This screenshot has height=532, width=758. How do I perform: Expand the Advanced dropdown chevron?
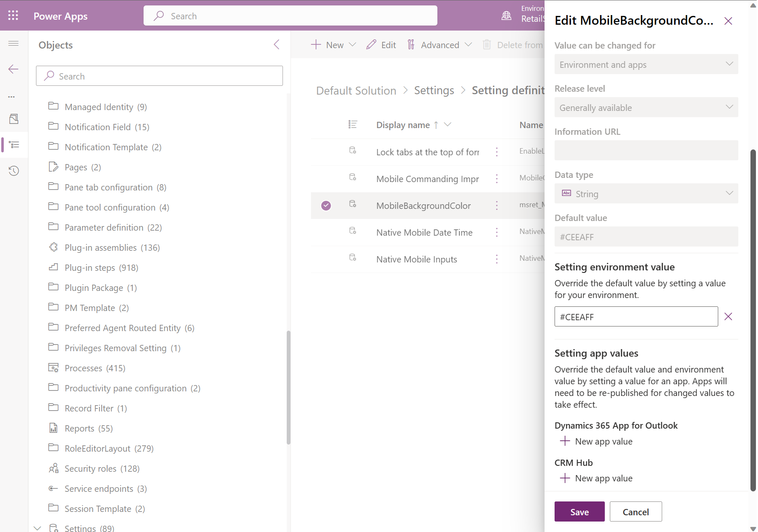(x=468, y=44)
